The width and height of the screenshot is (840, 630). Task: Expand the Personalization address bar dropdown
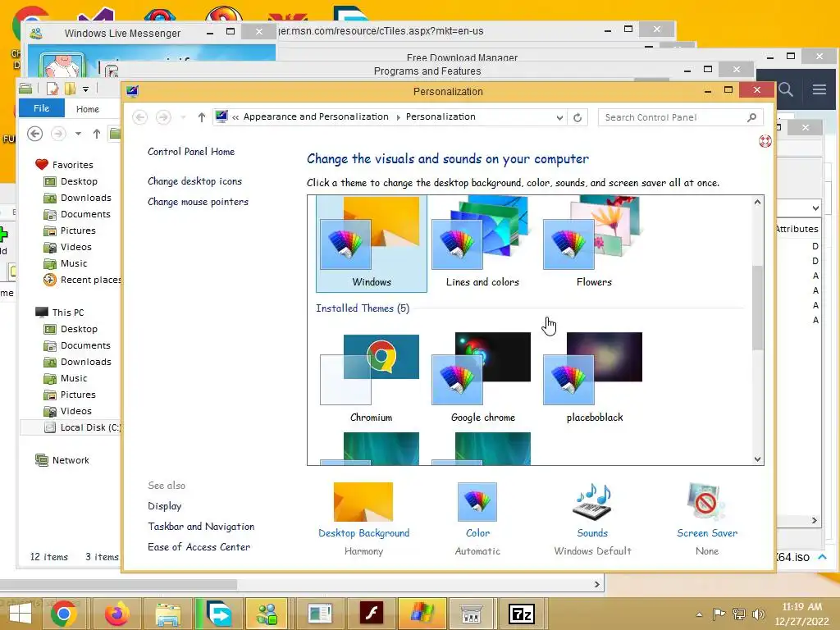click(x=559, y=117)
